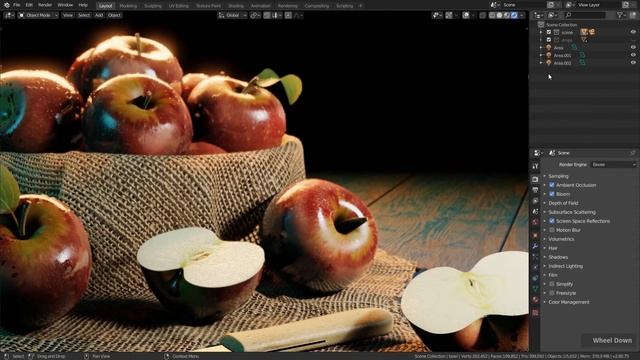Open the World properties tab
Image resolution: width=640 pixels, height=360 pixels.
pyautogui.click(x=535, y=222)
